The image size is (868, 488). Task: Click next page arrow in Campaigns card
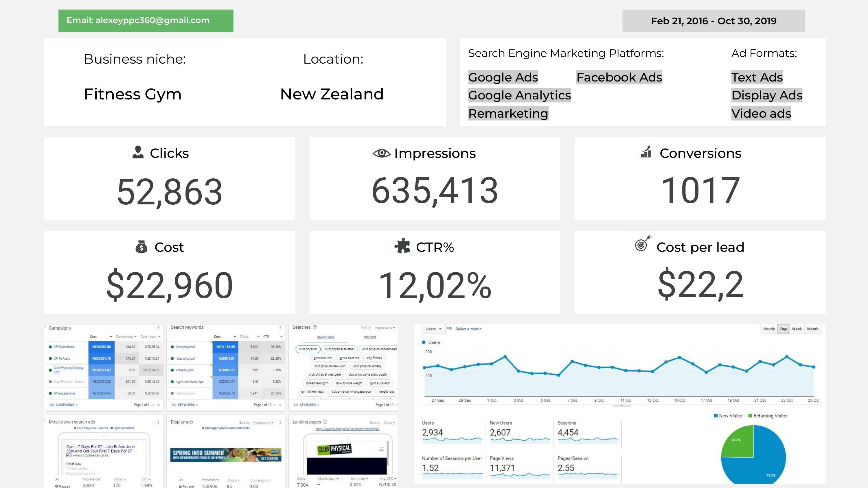(x=158, y=405)
